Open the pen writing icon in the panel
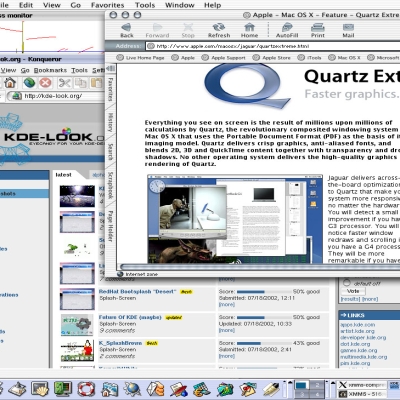 [x=271, y=389]
